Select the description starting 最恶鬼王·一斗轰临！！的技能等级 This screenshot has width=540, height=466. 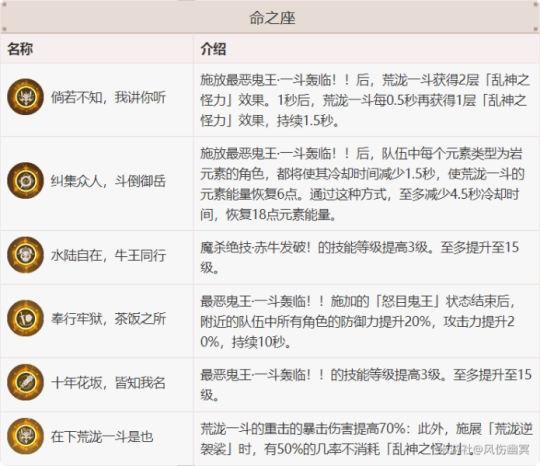366,385
